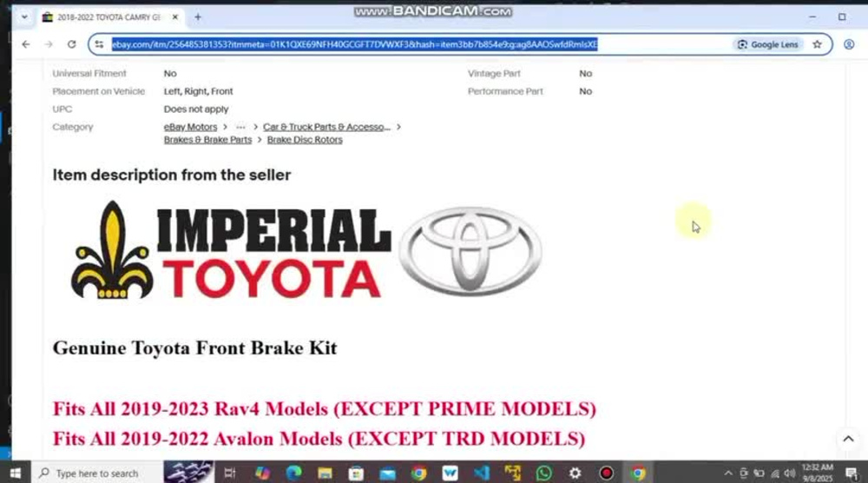The image size is (868, 483).
Task: Open the tab search dropdown arrow
Action: coord(24,17)
